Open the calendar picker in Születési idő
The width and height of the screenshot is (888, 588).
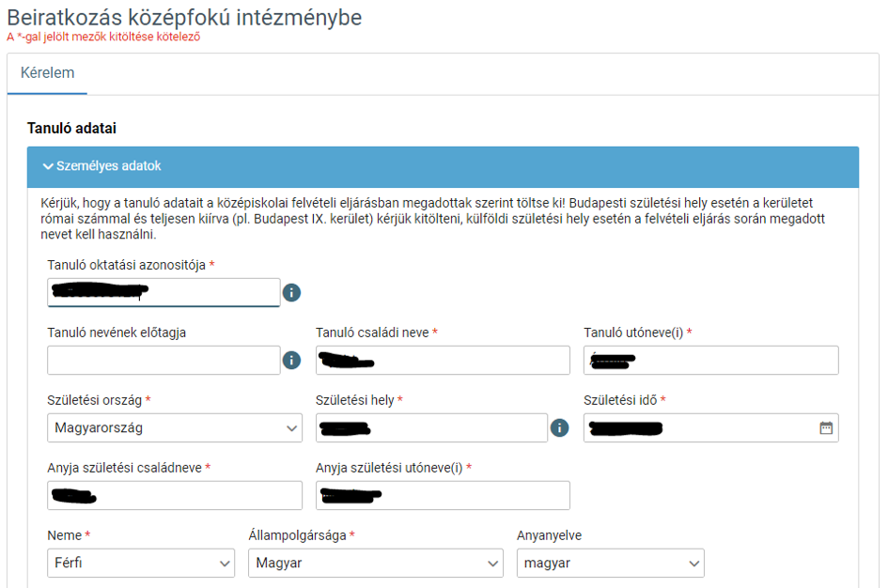point(826,428)
